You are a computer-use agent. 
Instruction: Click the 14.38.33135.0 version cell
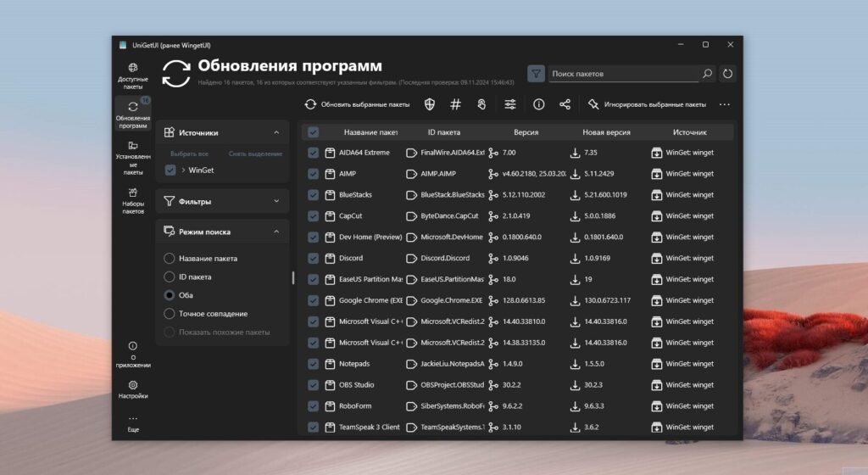point(524,343)
